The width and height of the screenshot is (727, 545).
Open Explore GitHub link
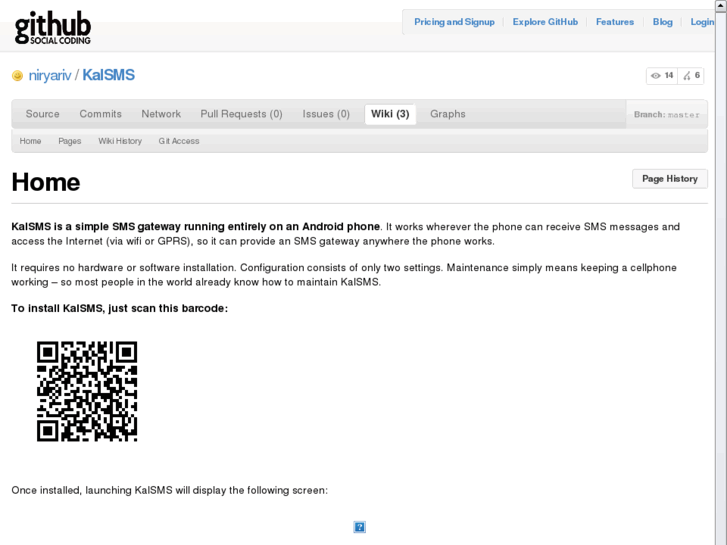tap(545, 22)
